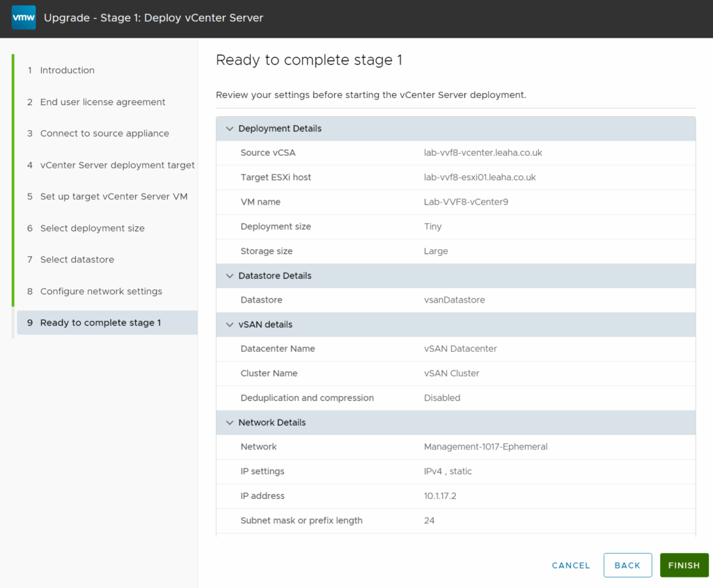Click the lab-vvf8-vcenter.leaha.co.uk value
This screenshot has height=588, width=713.
(483, 152)
